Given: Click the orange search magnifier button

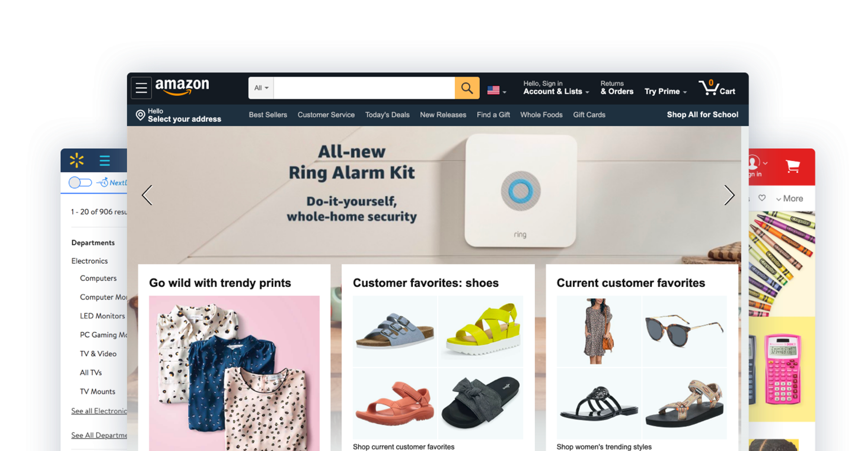Looking at the screenshot, I should pos(467,88).
